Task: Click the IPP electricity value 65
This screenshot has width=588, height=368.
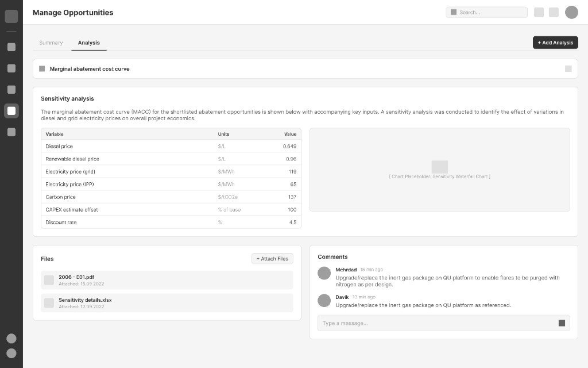Action: pos(293,185)
